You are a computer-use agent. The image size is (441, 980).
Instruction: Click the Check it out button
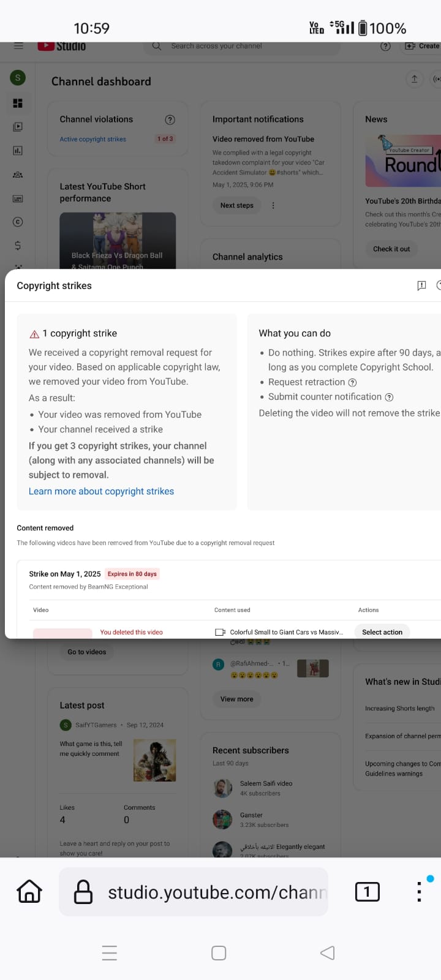pyautogui.click(x=391, y=249)
